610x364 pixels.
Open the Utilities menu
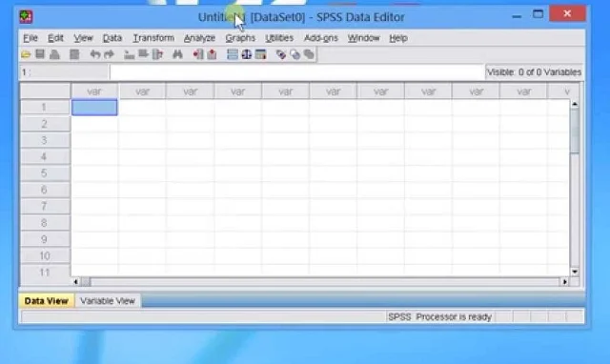[279, 38]
